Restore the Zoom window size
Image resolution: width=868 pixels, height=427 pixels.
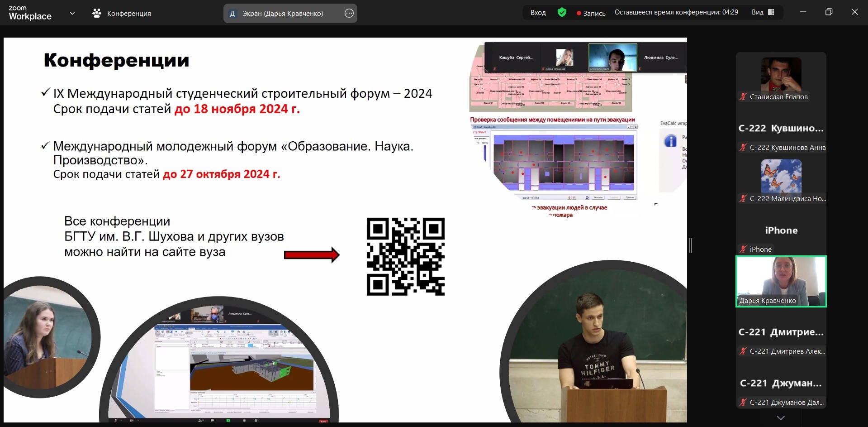click(x=829, y=12)
